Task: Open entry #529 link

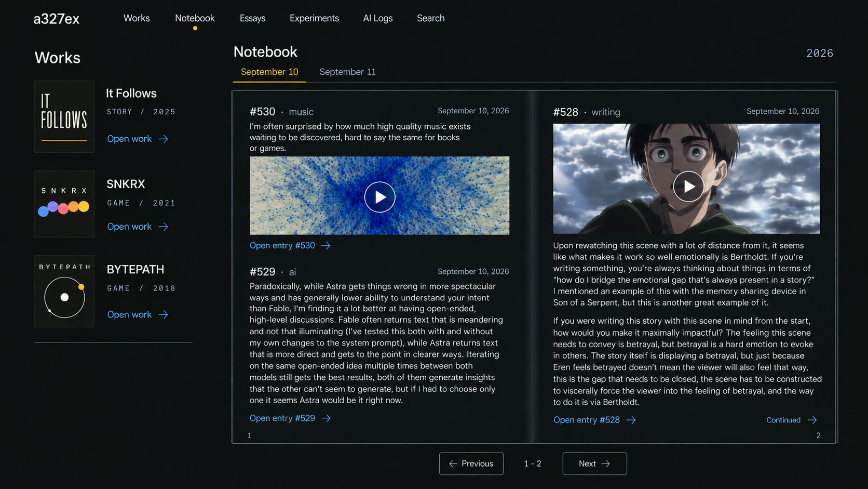Action: pos(282,418)
